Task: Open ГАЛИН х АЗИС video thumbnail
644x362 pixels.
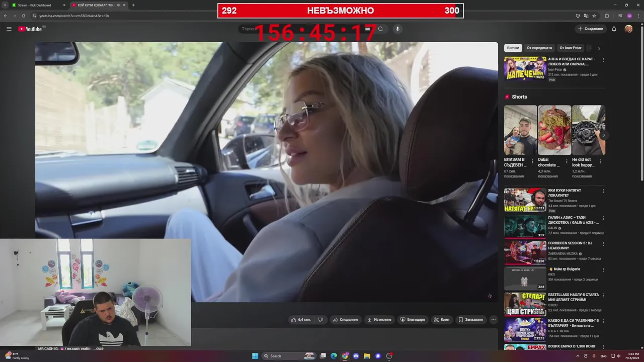Action: (525, 226)
